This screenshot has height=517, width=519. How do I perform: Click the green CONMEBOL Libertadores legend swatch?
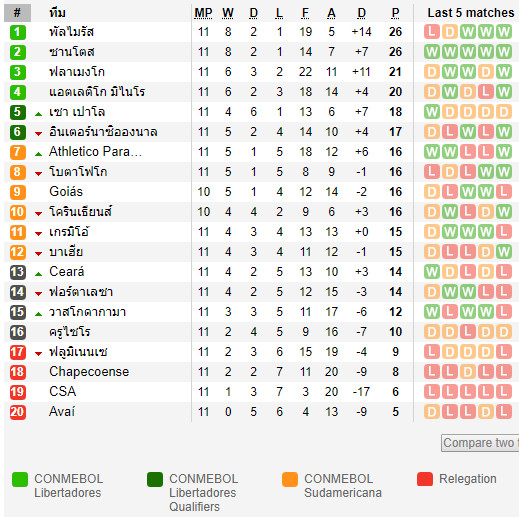point(20,479)
